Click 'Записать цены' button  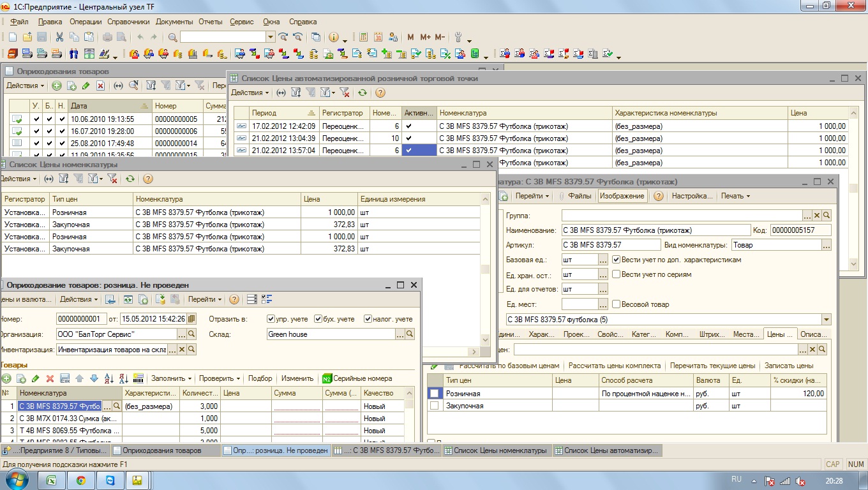788,366
